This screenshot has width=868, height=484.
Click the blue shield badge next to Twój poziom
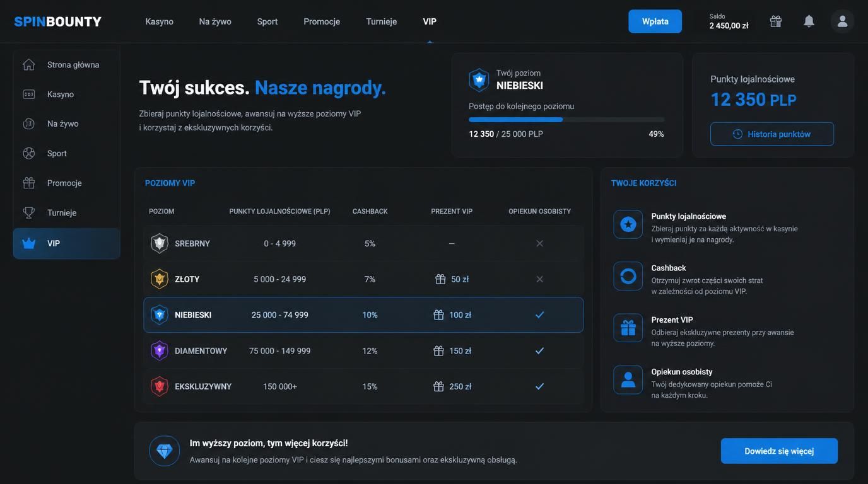click(x=479, y=80)
